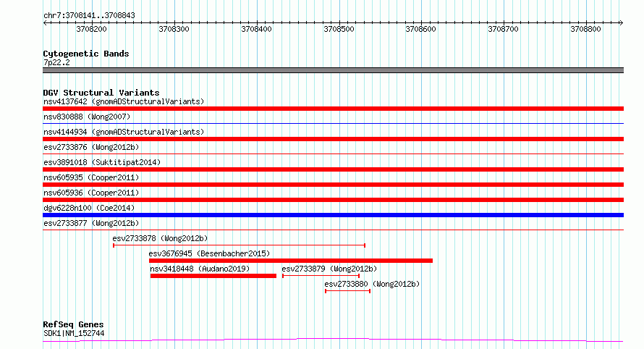Click ruler position 3708200
The height and width of the screenshot is (349, 644).
tap(92, 29)
